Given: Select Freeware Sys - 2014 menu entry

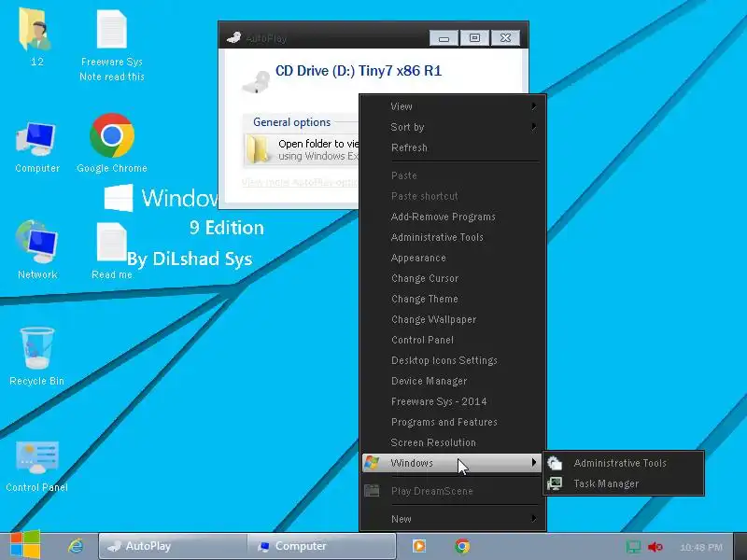Looking at the screenshot, I should [x=452, y=401].
